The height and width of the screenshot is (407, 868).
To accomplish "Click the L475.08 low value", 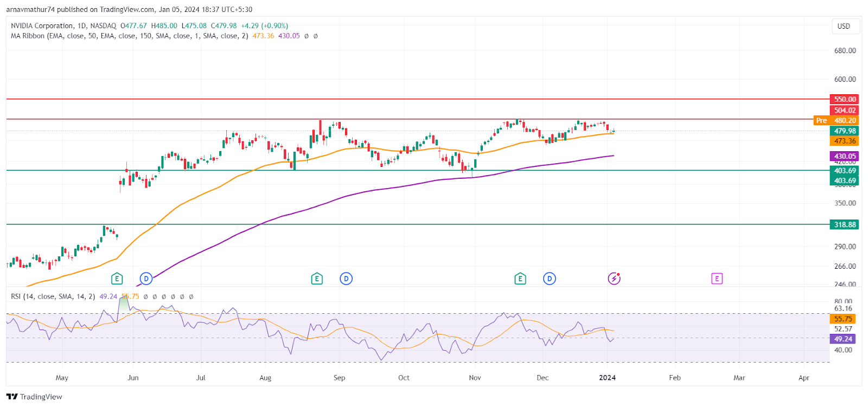I will pyautogui.click(x=194, y=25).
